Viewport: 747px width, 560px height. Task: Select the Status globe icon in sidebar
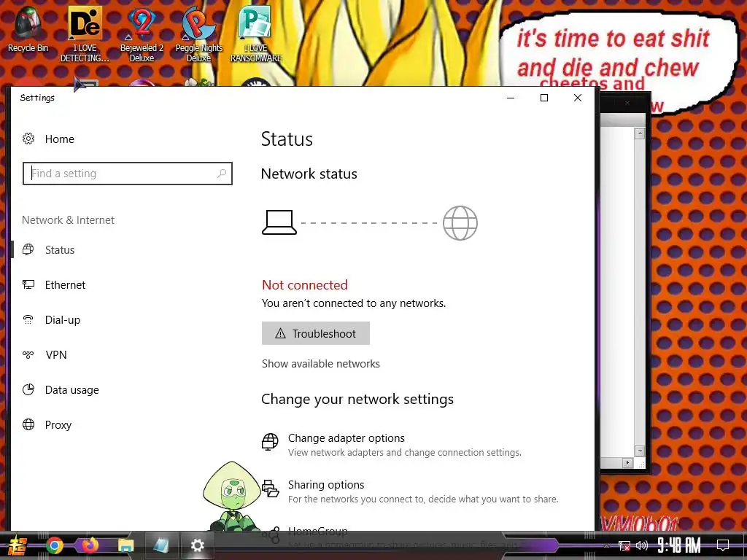pos(28,249)
